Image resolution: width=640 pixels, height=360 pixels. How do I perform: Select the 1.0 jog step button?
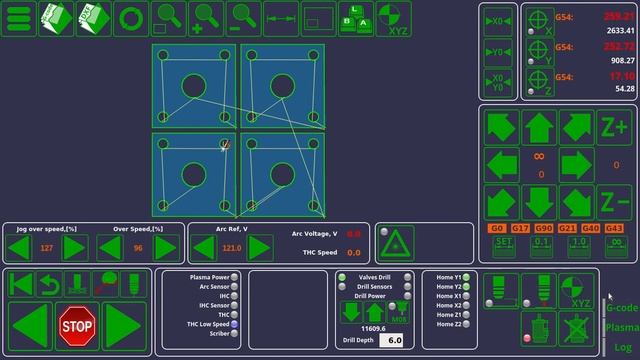coord(579,247)
